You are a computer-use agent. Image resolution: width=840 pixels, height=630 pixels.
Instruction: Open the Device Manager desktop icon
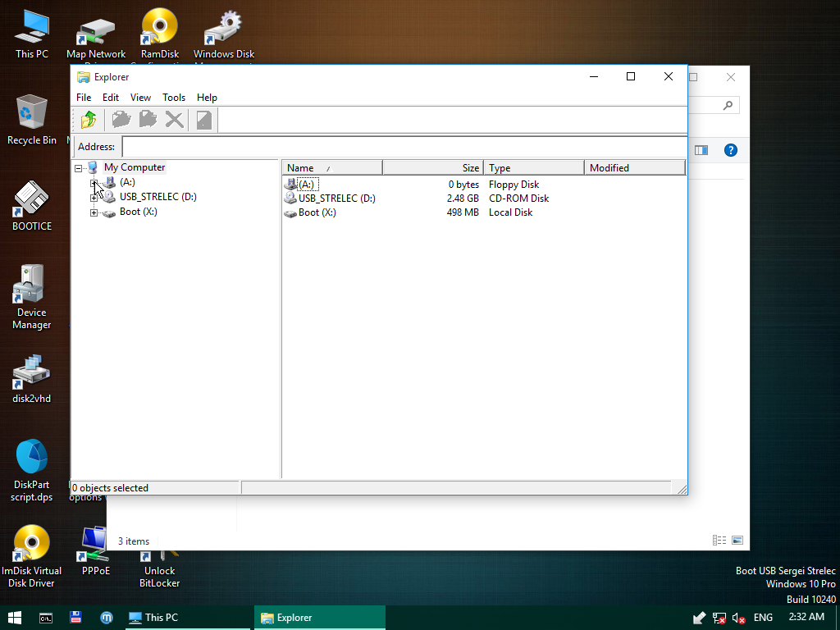click(x=32, y=297)
